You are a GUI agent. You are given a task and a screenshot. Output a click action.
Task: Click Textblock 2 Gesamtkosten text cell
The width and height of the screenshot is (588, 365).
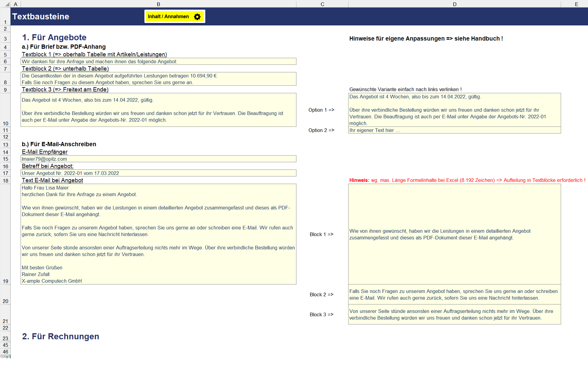click(158, 79)
